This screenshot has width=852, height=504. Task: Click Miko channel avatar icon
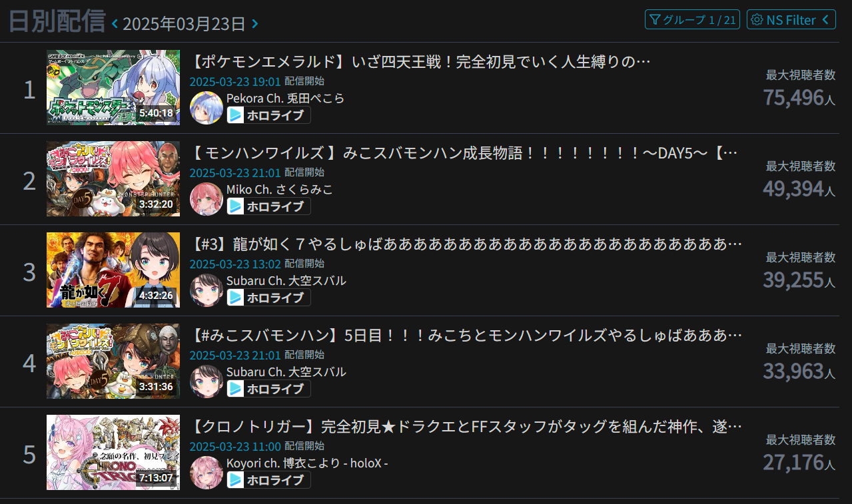[x=207, y=199]
